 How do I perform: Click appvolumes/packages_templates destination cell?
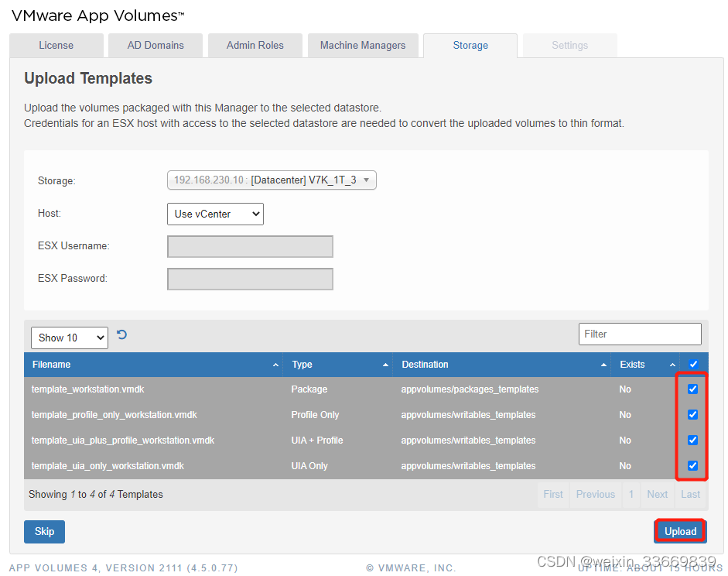(x=470, y=389)
